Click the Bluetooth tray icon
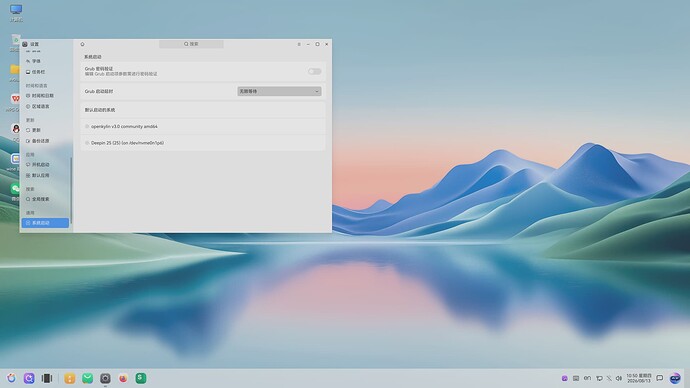The width and height of the screenshot is (690, 388). pos(609,378)
